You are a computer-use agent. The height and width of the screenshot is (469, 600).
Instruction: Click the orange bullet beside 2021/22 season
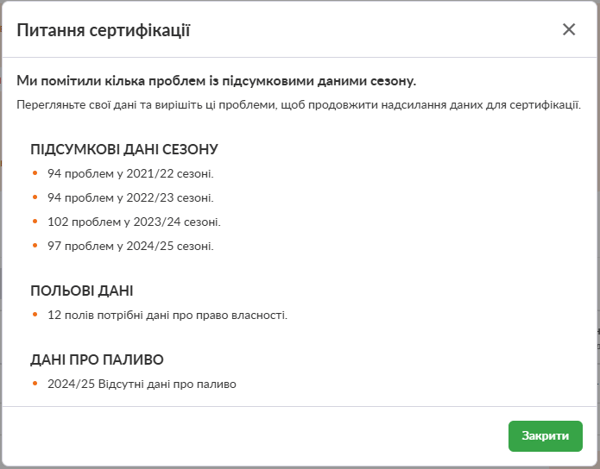tap(35, 173)
